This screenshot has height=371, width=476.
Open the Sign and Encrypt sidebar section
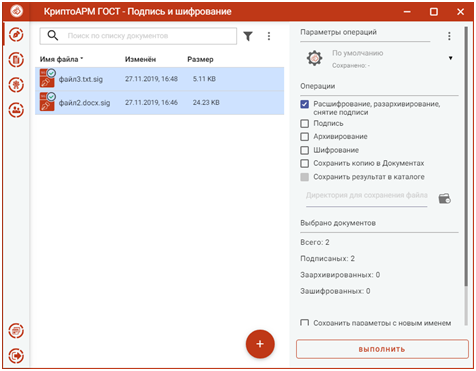click(x=16, y=35)
